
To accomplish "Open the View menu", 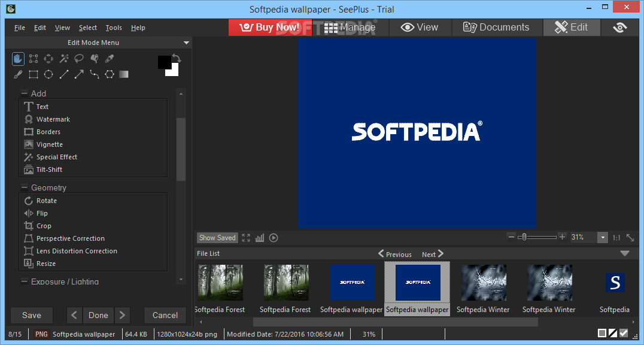I will click(x=62, y=28).
